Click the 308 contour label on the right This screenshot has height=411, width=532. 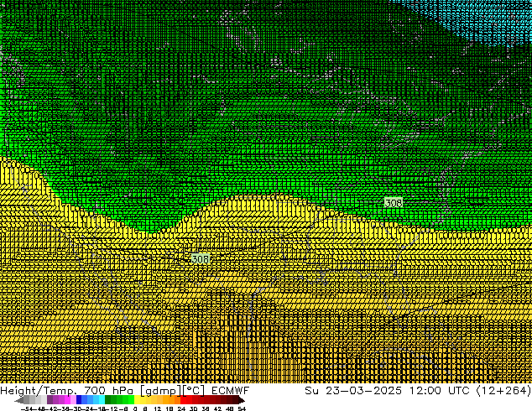tap(394, 203)
